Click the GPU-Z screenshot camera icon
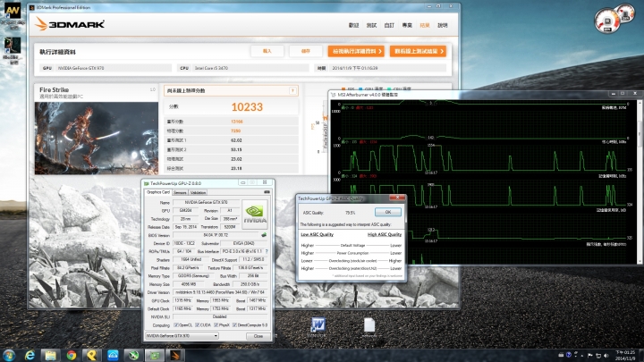The image size is (644, 362). coord(267,191)
